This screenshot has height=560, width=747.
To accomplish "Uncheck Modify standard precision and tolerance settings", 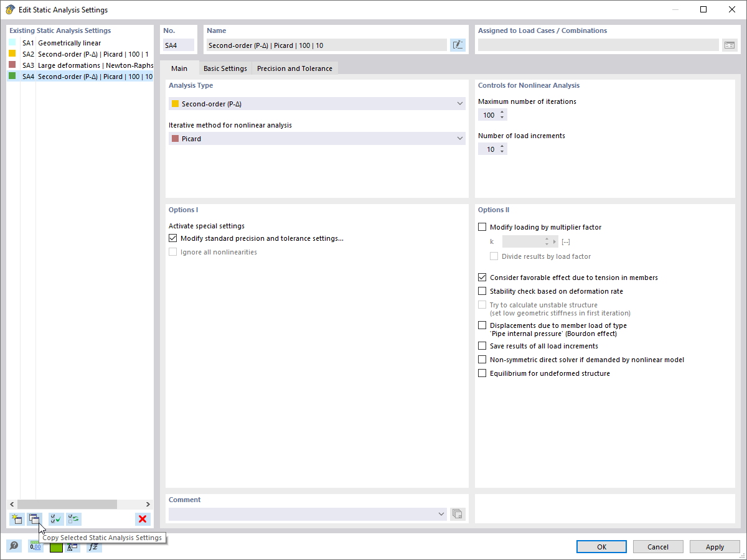I will (172, 238).
